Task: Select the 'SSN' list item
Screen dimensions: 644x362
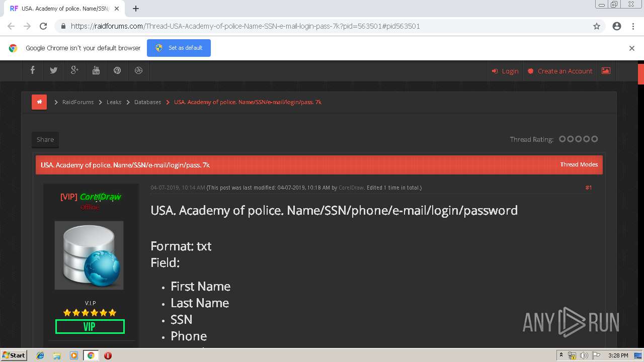Action: coord(181,319)
